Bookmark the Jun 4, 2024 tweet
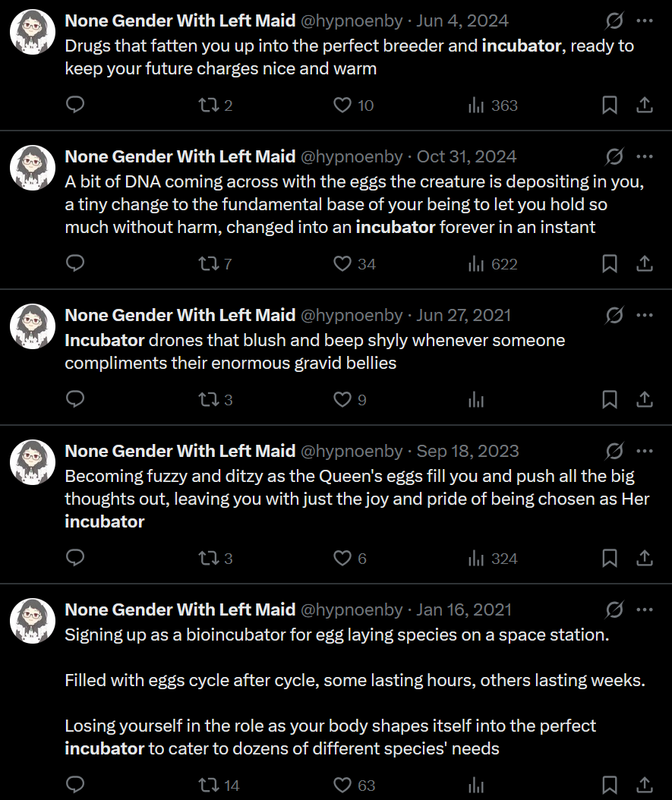 (609, 106)
